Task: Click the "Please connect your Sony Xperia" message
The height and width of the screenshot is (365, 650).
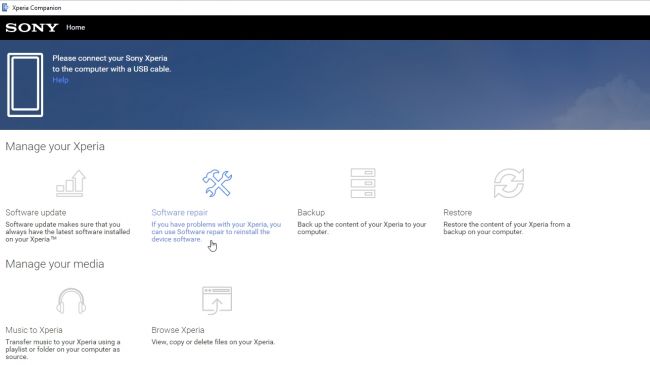Action: click(x=112, y=63)
